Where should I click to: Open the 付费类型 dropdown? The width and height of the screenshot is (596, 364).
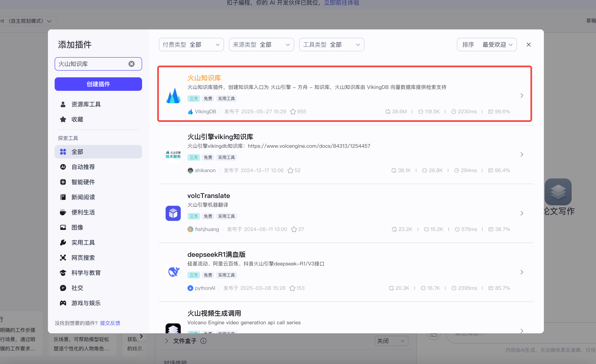click(x=191, y=45)
